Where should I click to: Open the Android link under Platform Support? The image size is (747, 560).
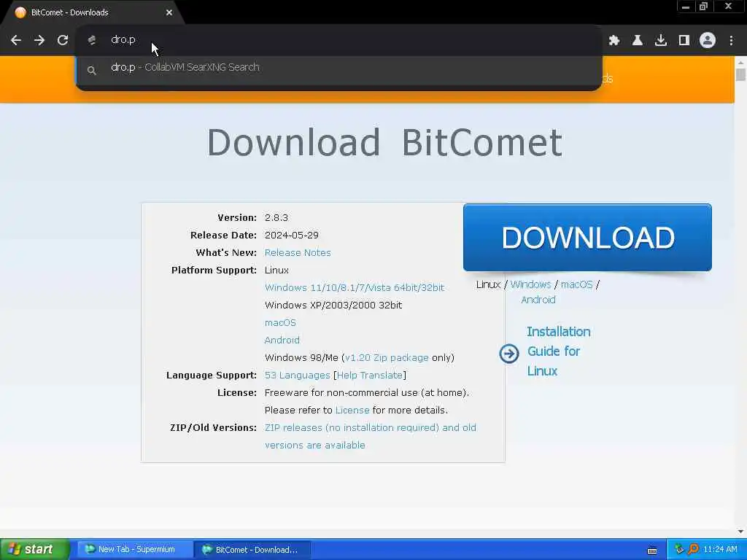282,340
